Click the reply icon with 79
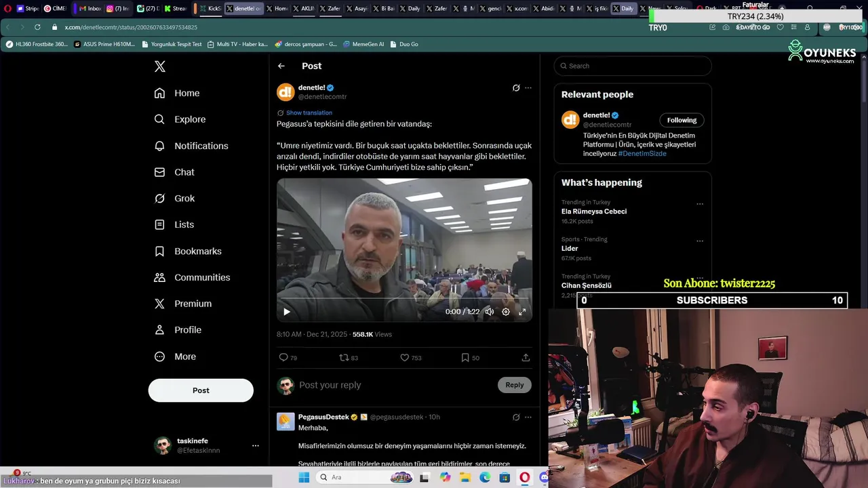The height and width of the screenshot is (488, 868). pos(288,357)
